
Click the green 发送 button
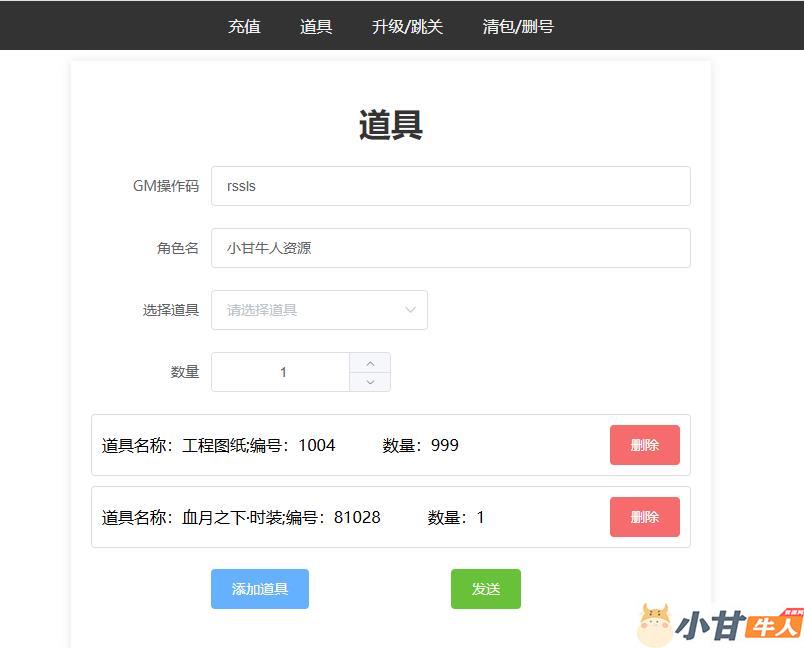(x=485, y=589)
